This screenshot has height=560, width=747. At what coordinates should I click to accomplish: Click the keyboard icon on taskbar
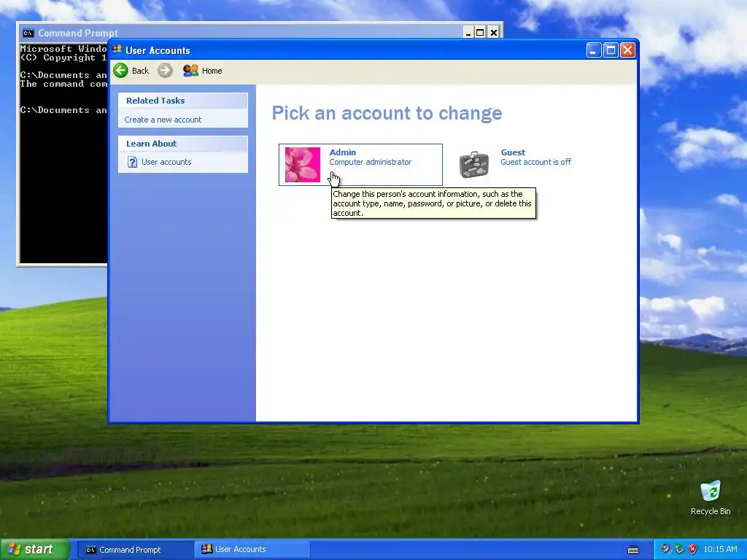click(x=633, y=550)
